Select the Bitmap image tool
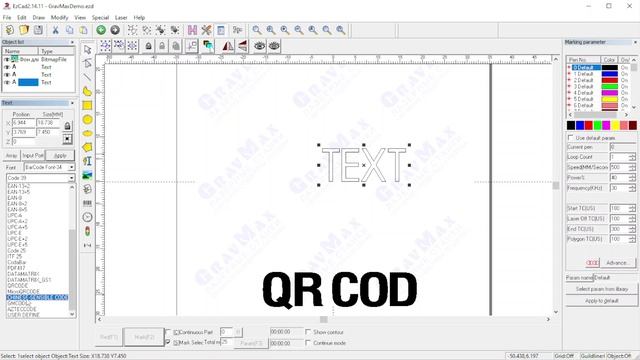The height and width of the screenshot is (360, 640). [x=87, y=175]
